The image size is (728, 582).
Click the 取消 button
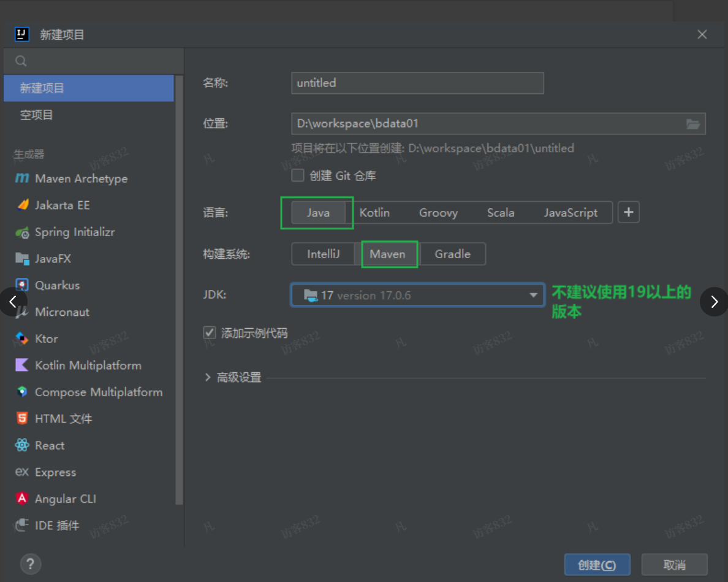[675, 565]
